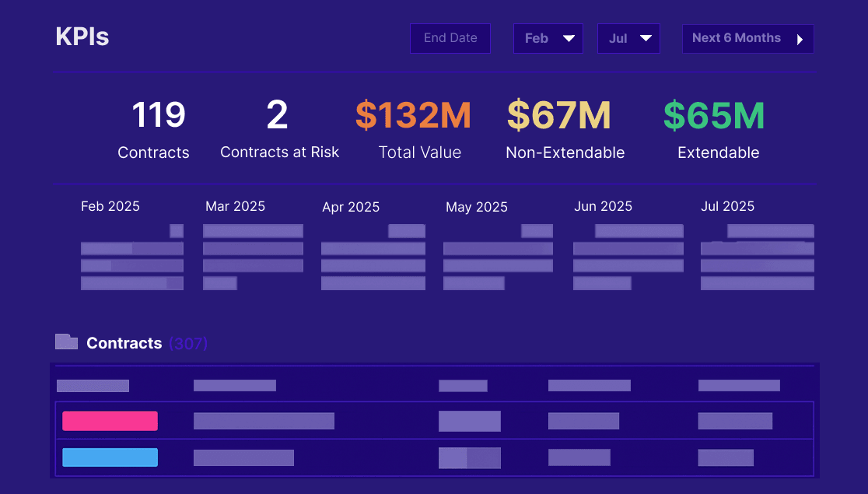The image size is (868, 494).
Task: Click the Jul dropdown chevron icon
Action: click(x=648, y=37)
